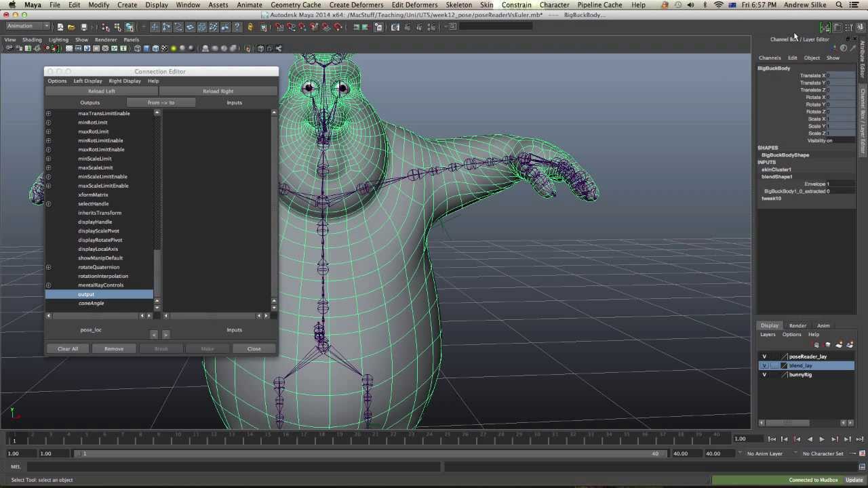Image resolution: width=868 pixels, height=488 pixels.
Task: Switch to the Anim layer tab
Action: (x=823, y=325)
